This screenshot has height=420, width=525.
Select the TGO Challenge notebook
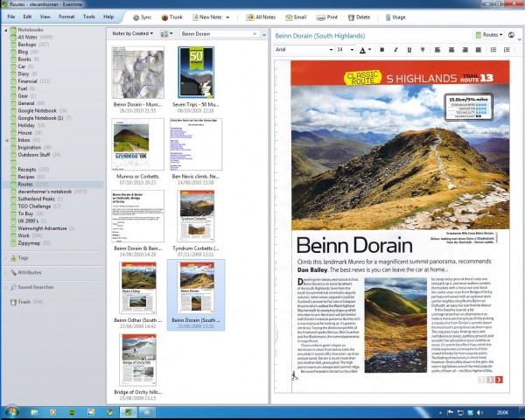[x=34, y=206]
